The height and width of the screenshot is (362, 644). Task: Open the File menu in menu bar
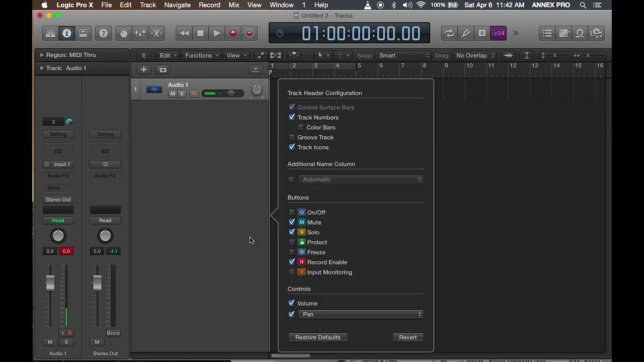(x=106, y=5)
